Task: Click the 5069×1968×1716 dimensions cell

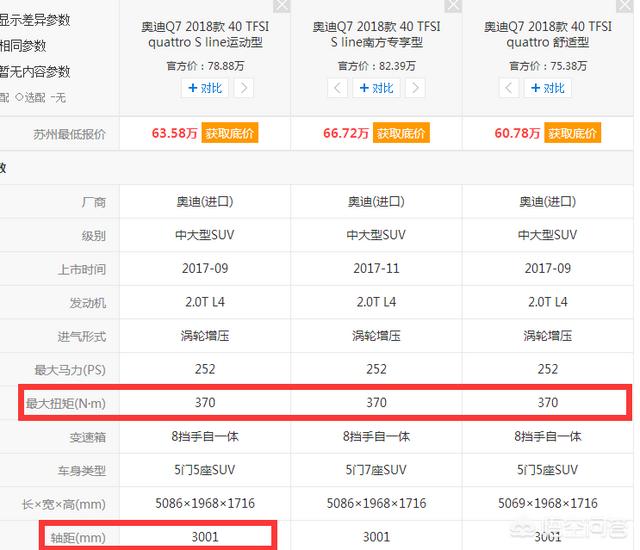Action: pyautogui.click(x=548, y=503)
